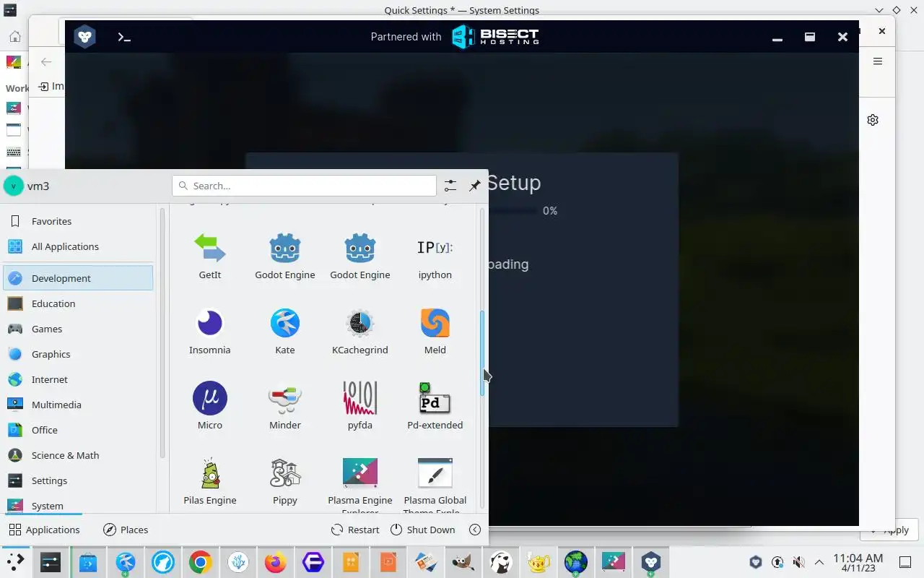
Task: Select the Settings category
Action: tap(78, 480)
